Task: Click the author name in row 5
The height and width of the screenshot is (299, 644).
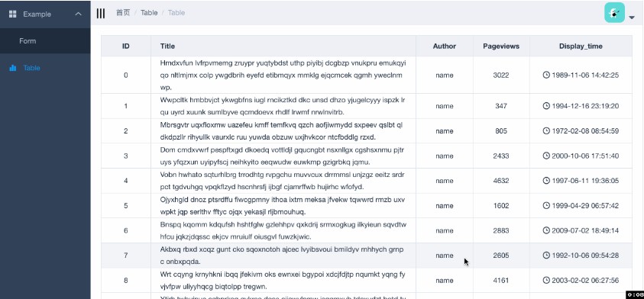Action: pyautogui.click(x=445, y=205)
